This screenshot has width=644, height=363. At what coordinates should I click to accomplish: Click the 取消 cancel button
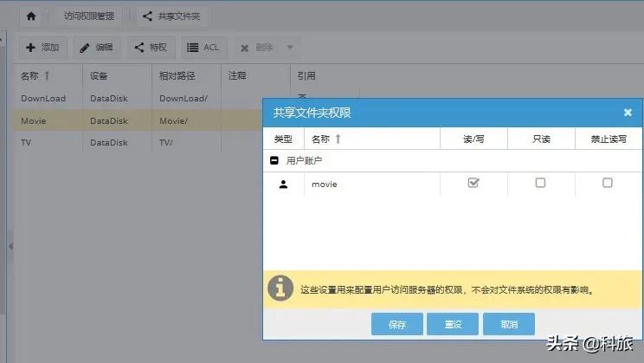509,324
